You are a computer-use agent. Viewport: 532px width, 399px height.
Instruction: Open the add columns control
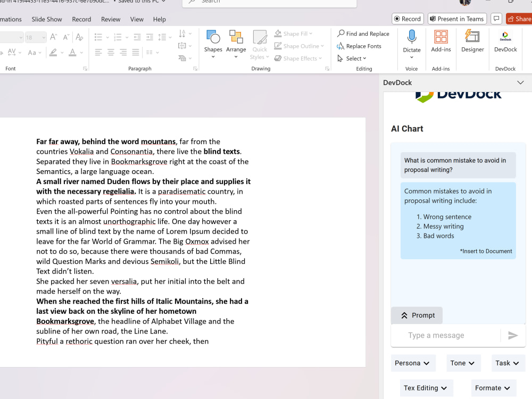tap(152, 52)
